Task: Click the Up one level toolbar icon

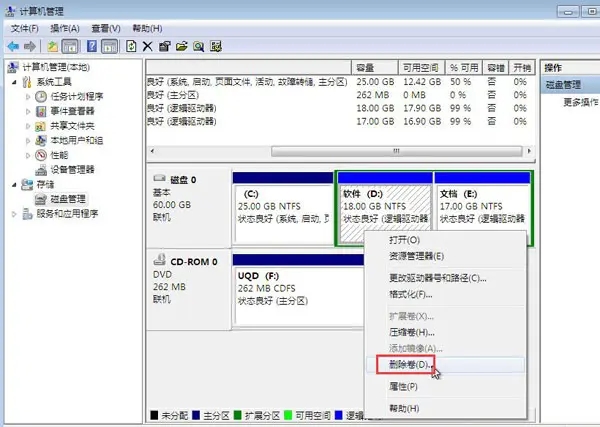Action: (x=51, y=46)
